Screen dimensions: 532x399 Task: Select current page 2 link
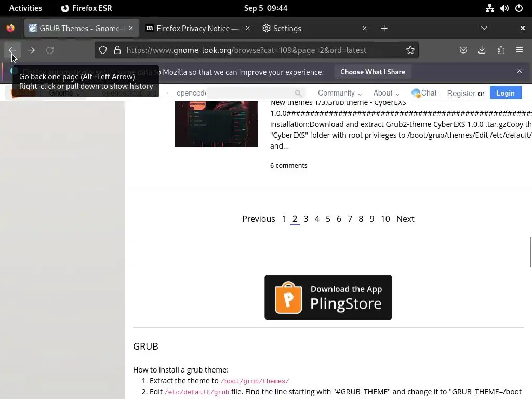click(x=295, y=219)
